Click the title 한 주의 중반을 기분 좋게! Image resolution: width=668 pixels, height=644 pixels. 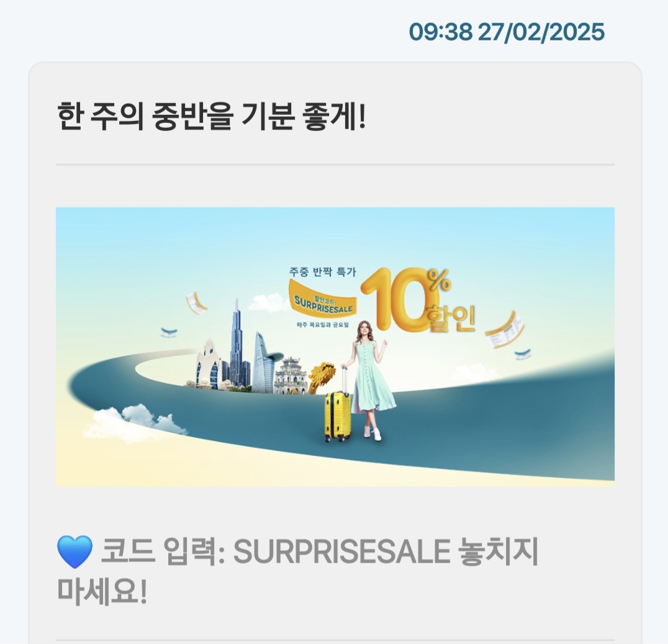[211, 116]
